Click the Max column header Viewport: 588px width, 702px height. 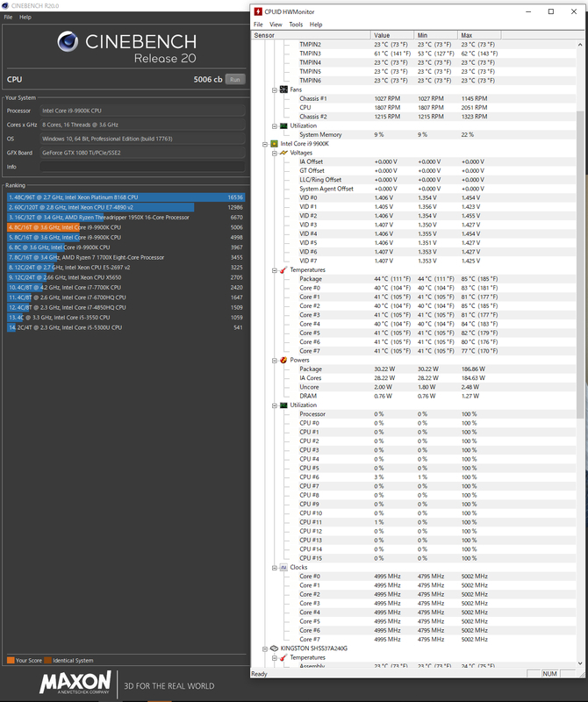[x=479, y=35]
